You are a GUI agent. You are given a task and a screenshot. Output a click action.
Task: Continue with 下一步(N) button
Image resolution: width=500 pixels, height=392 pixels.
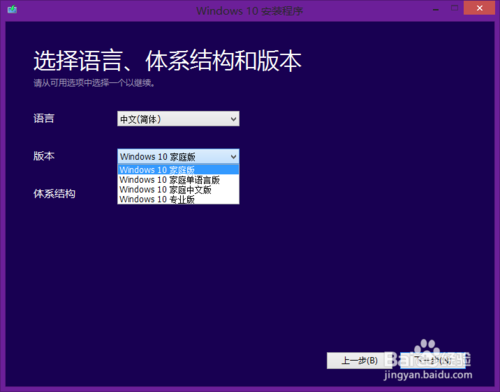433,360
